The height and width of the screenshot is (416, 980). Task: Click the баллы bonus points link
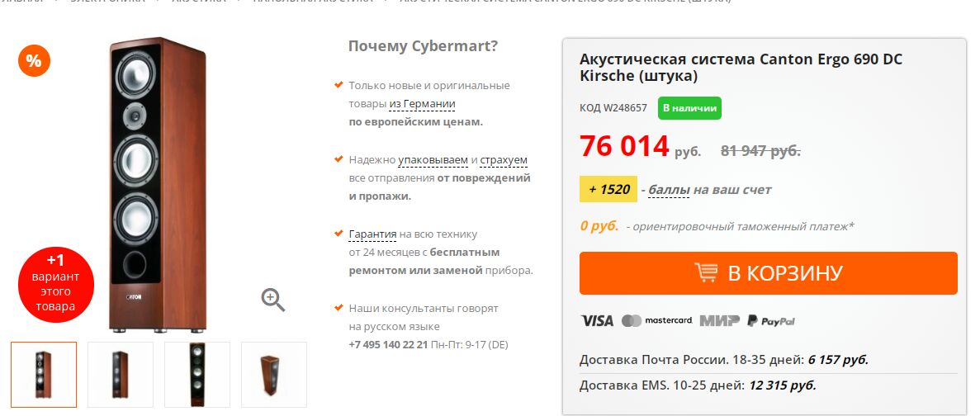[x=669, y=189]
